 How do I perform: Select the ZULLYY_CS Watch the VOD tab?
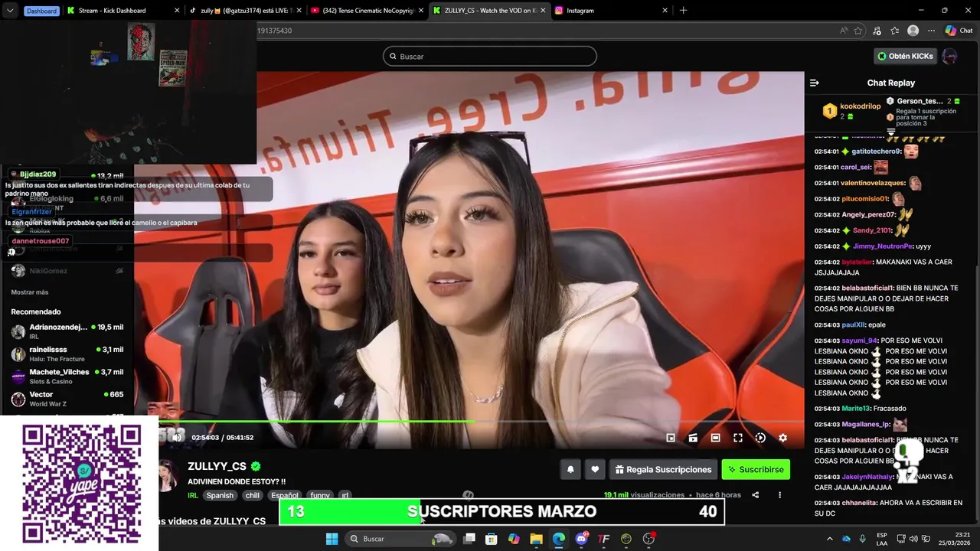[489, 11]
